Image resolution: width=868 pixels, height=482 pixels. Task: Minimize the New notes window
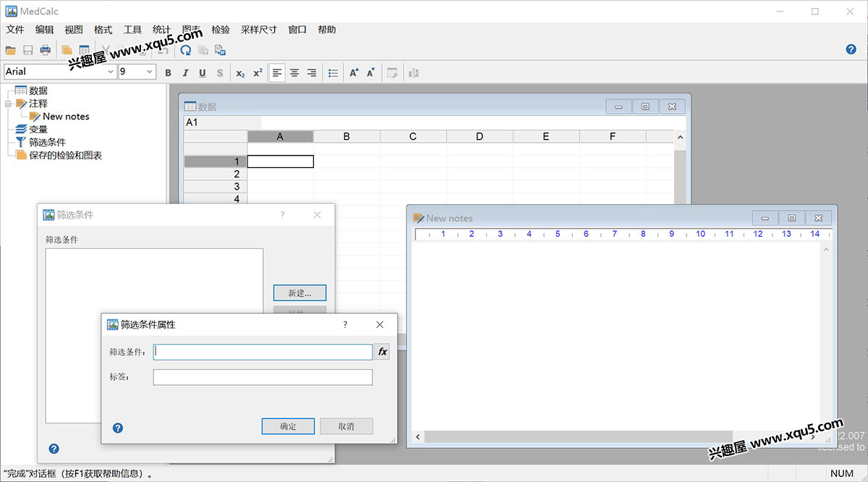(765, 218)
